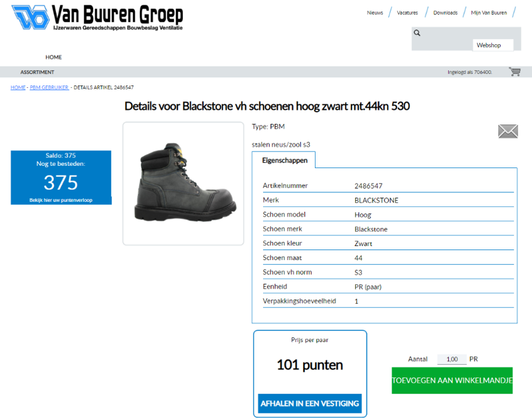Go to HOME in main navigation

54,57
